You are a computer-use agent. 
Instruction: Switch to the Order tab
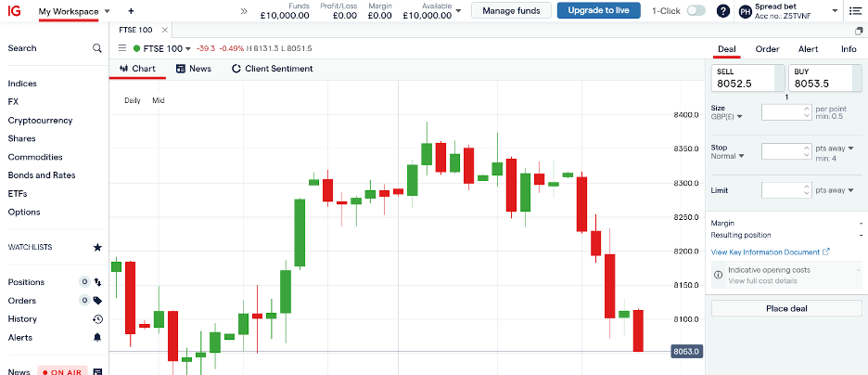[x=767, y=49]
